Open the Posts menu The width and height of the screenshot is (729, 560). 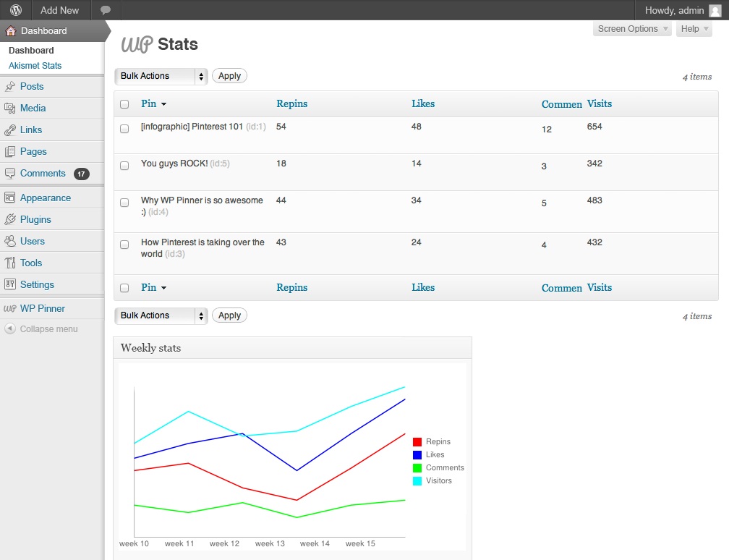[x=32, y=86]
